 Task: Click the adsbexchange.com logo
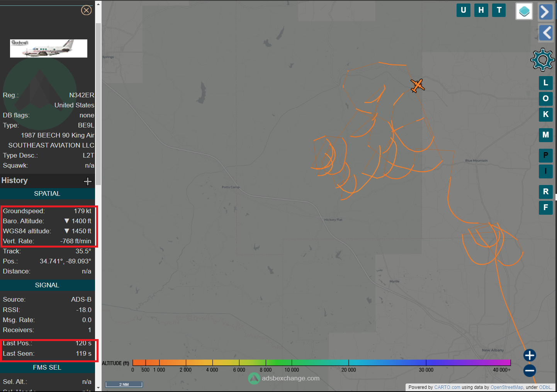284,378
